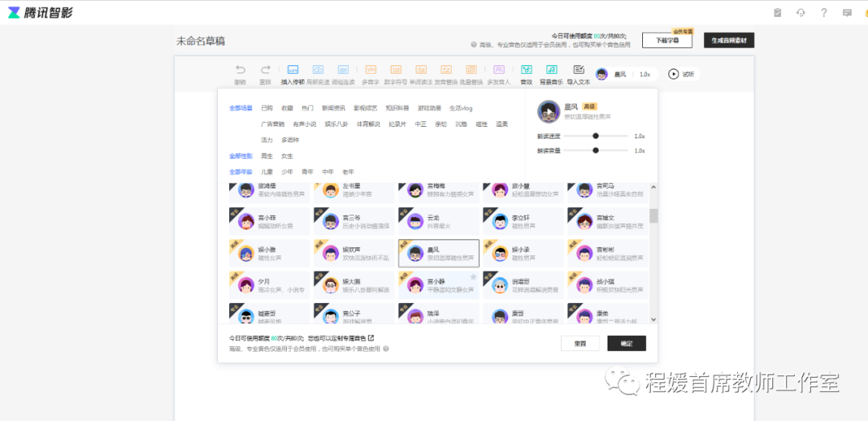Open the 晨风 1.0x voice selector
This screenshot has width=868, height=421.
point(626,74)
